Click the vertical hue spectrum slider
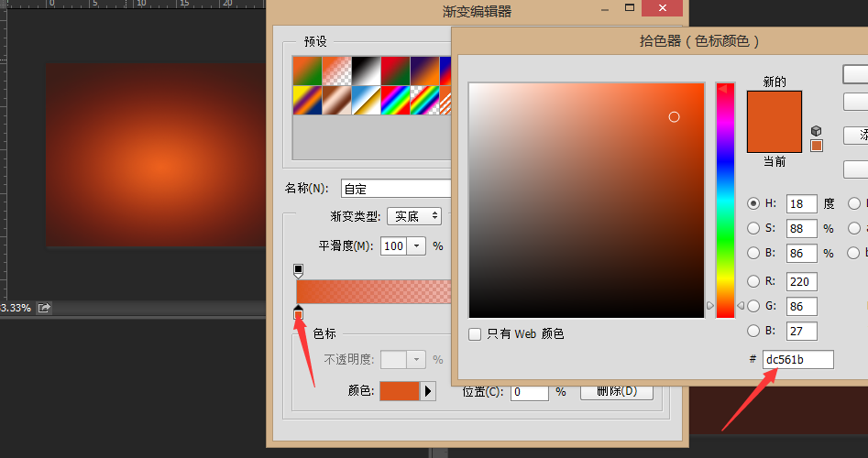This screenshot has height=458, width=868. pos(725,200)
